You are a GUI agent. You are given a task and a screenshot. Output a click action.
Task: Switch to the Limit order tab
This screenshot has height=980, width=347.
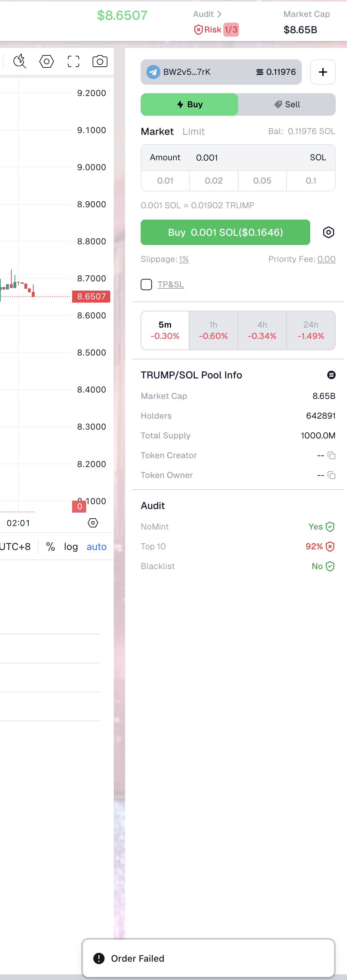(194, 132)
